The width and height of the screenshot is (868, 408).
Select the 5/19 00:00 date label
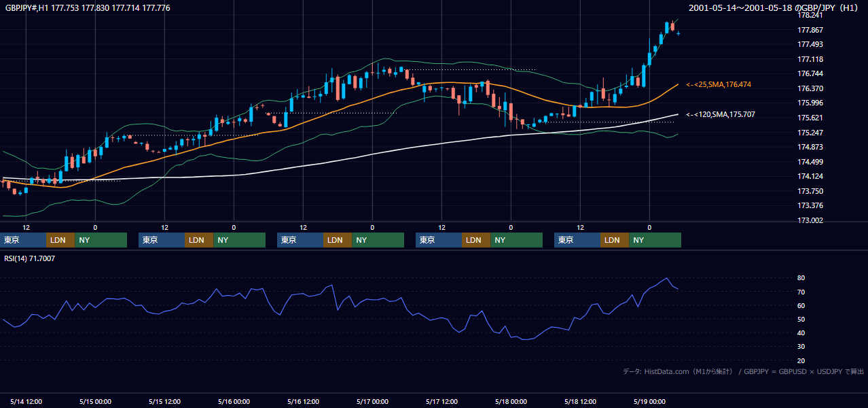pyautogui.click(x=649, y=401)
